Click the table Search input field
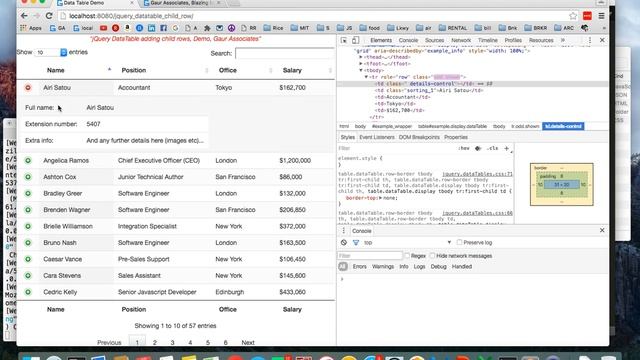The image size is (640, 360). [284, 53]
